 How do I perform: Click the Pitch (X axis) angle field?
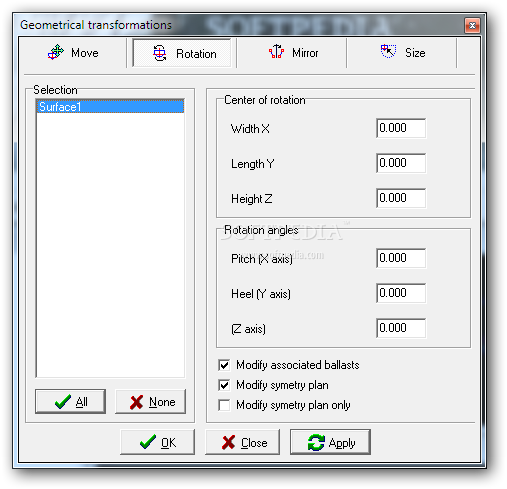(x=401, y=258)
